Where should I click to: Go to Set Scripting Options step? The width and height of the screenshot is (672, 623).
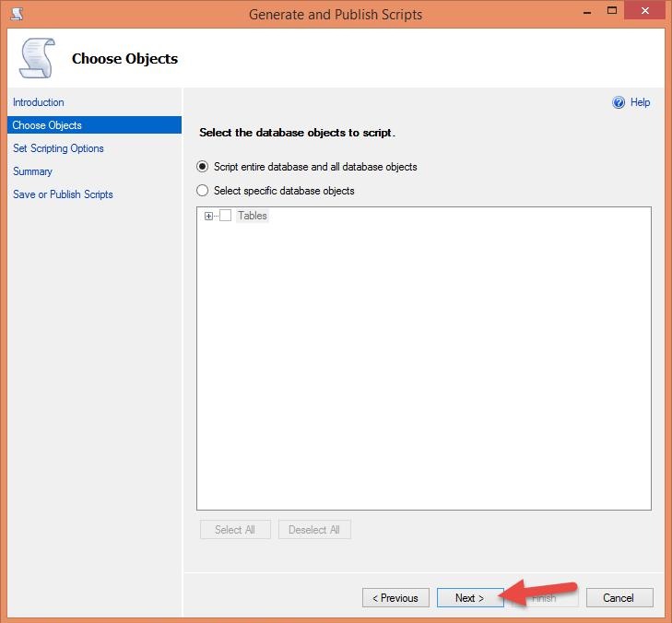58,148
